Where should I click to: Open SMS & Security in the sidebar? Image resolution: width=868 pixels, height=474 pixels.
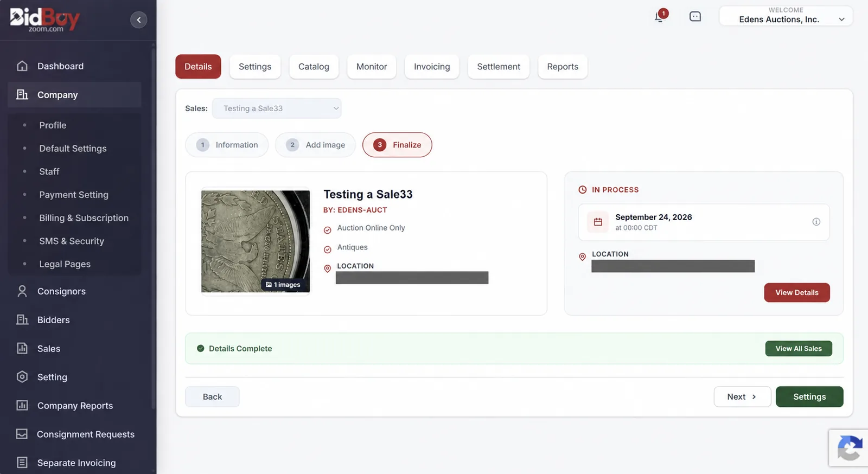point(72,241)
